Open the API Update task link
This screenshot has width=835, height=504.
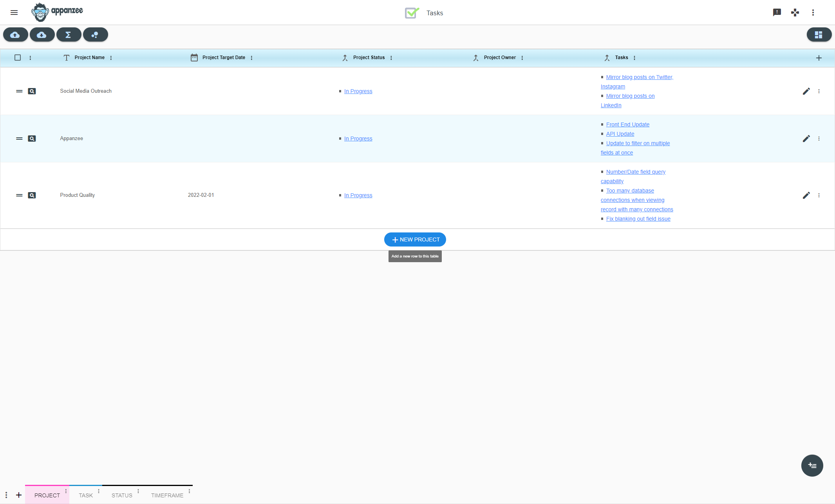coord(620,134)
